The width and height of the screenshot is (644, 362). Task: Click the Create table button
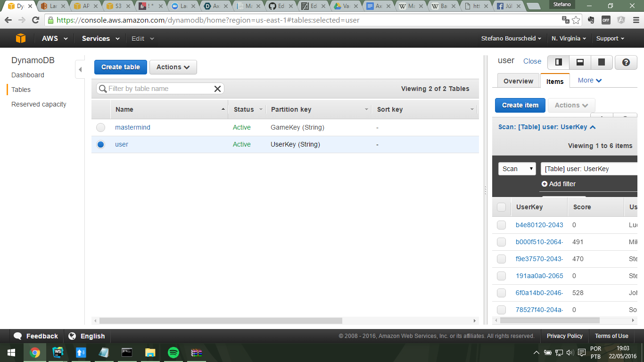[121, 67]
